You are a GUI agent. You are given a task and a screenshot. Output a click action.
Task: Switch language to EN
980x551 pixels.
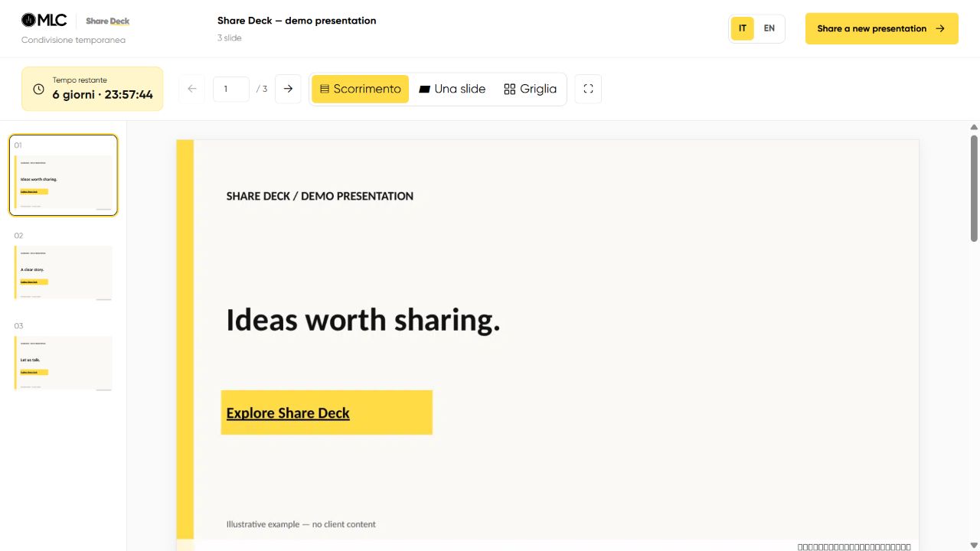click(769, 28)
